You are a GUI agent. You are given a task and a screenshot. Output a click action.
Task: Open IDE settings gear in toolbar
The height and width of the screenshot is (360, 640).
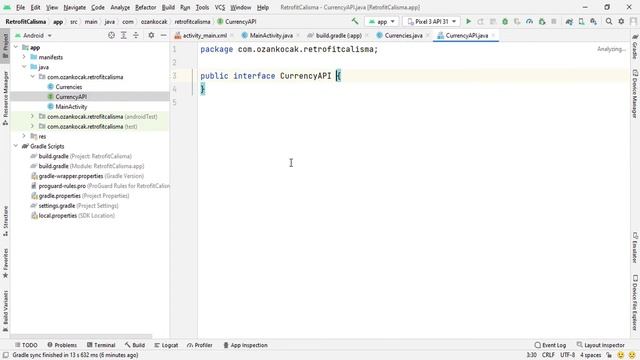click(621, 21)
